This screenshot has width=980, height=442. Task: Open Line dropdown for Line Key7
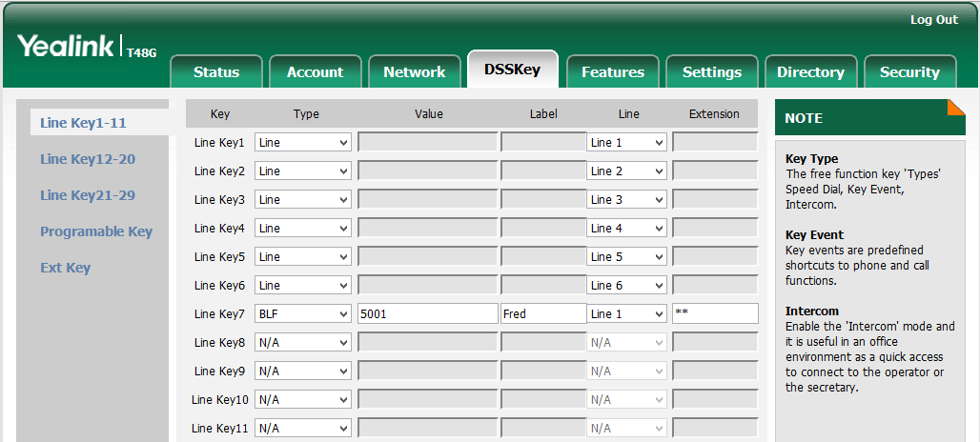pos(627,314)
